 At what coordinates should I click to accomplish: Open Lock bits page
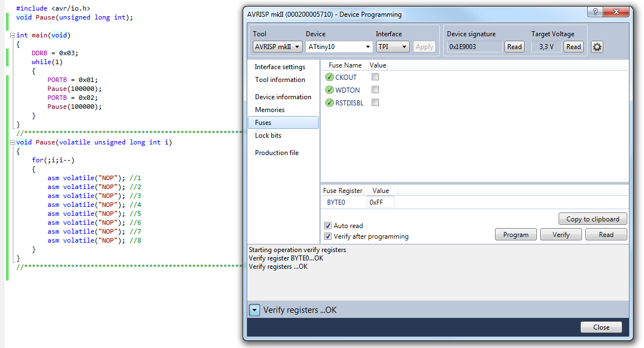pos(268,136)
